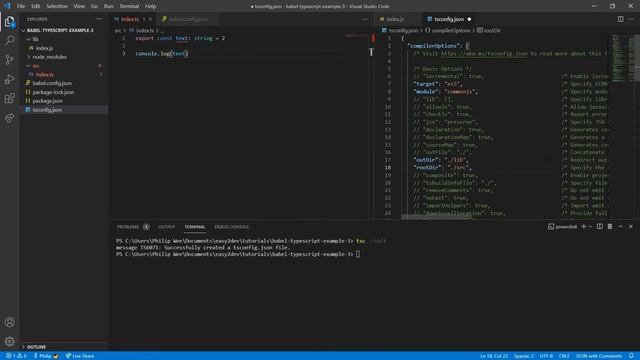The height and width of the screenshot is (360, 640).
Task: Click the Spaces: 2 indentation setting
Action: tap(524, 356)
